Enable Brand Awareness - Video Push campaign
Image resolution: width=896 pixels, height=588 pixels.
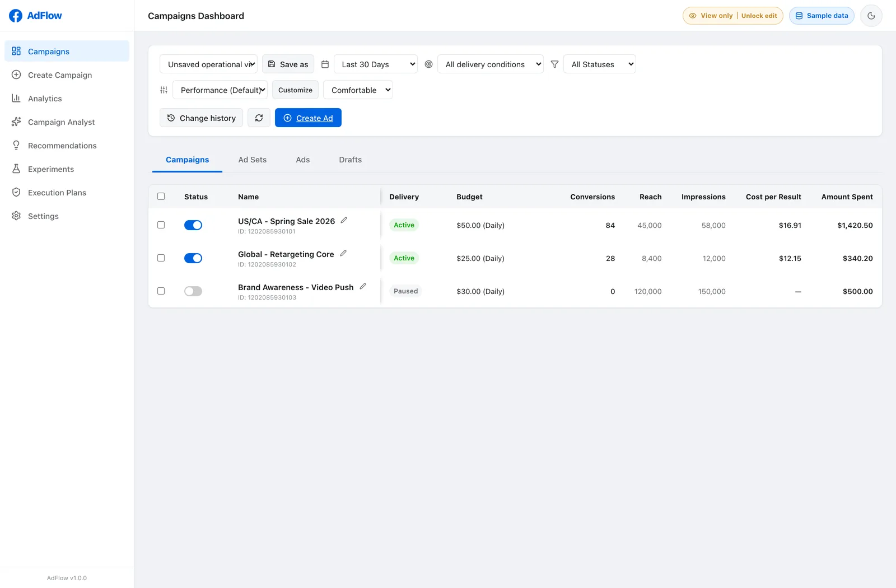(193, 291)
